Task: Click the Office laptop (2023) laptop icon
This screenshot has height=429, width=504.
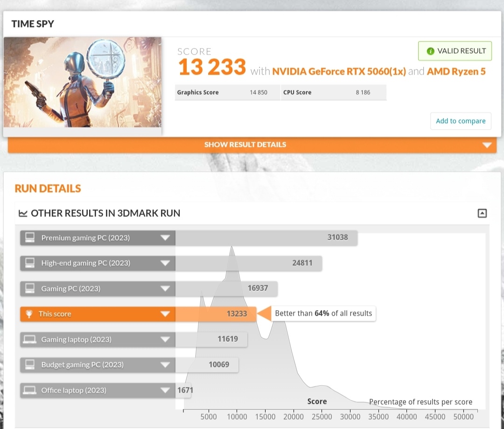Action: click(x=30, y=390)
